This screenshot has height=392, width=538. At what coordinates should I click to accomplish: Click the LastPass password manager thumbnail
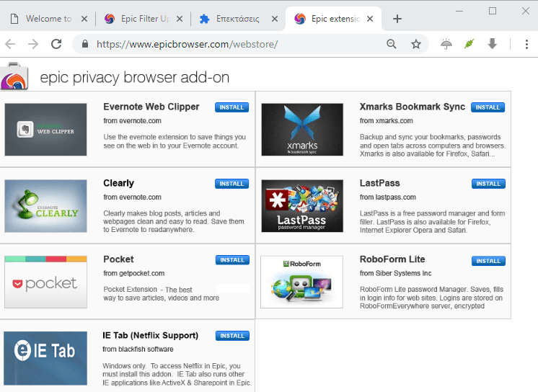(302, 206)
